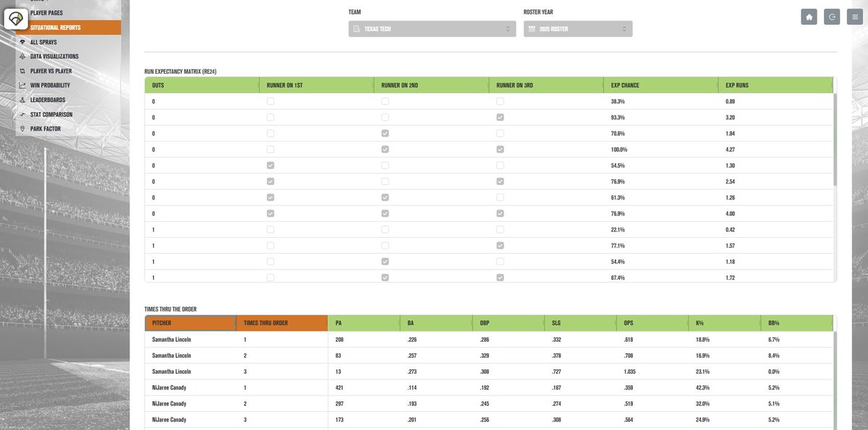Sort by the Outs column header

point(202,85)
